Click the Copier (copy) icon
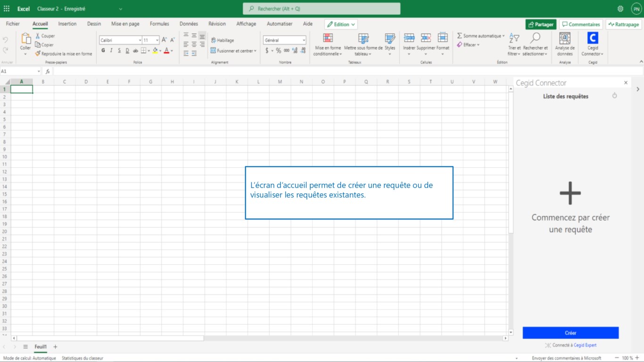 pyautogui.click(x=38, y=45)
